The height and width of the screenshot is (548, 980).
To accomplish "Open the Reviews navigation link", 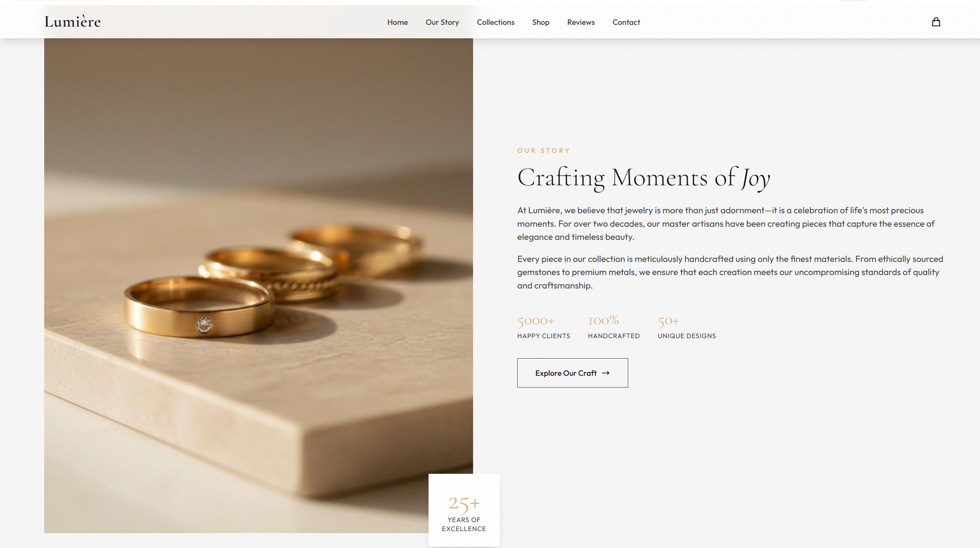I will pos(580,22).
